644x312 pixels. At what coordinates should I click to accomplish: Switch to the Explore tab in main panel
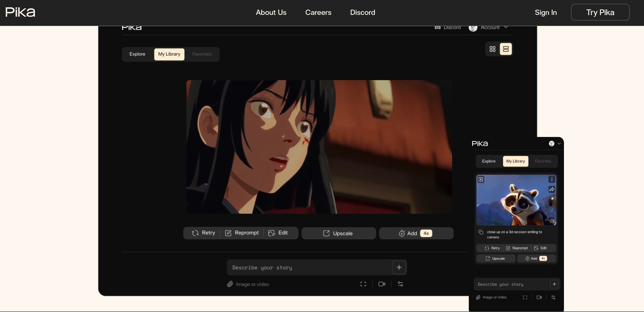click(137, 54)
